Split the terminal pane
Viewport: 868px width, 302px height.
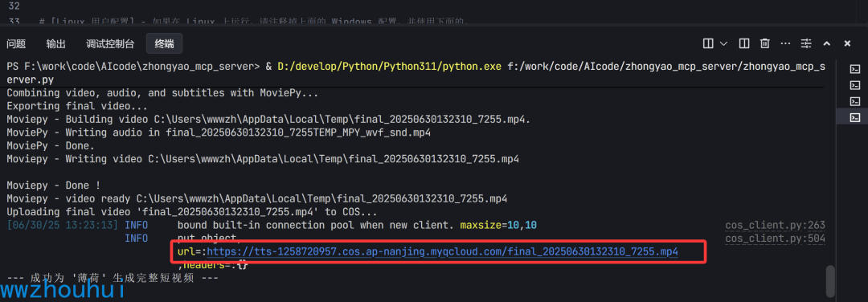coord(744,43)
